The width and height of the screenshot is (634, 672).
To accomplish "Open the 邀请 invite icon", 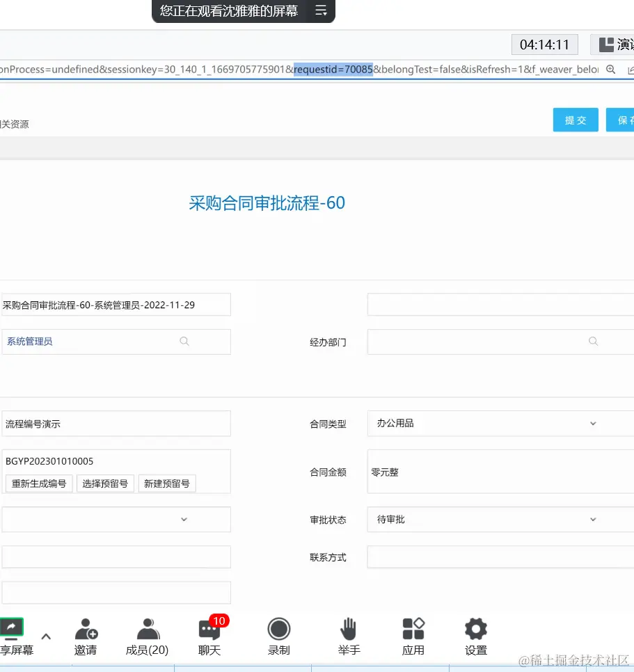I will tap(86, 629).
